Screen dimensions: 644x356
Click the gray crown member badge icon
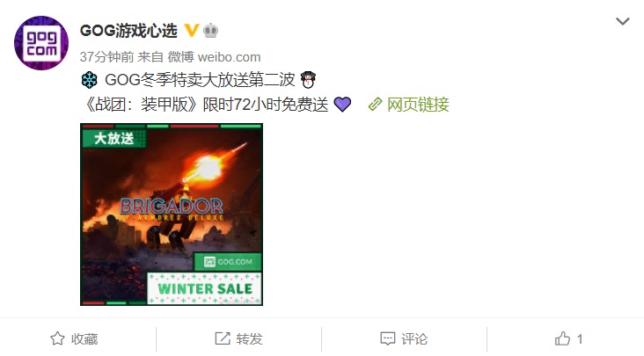pos(210,31)
